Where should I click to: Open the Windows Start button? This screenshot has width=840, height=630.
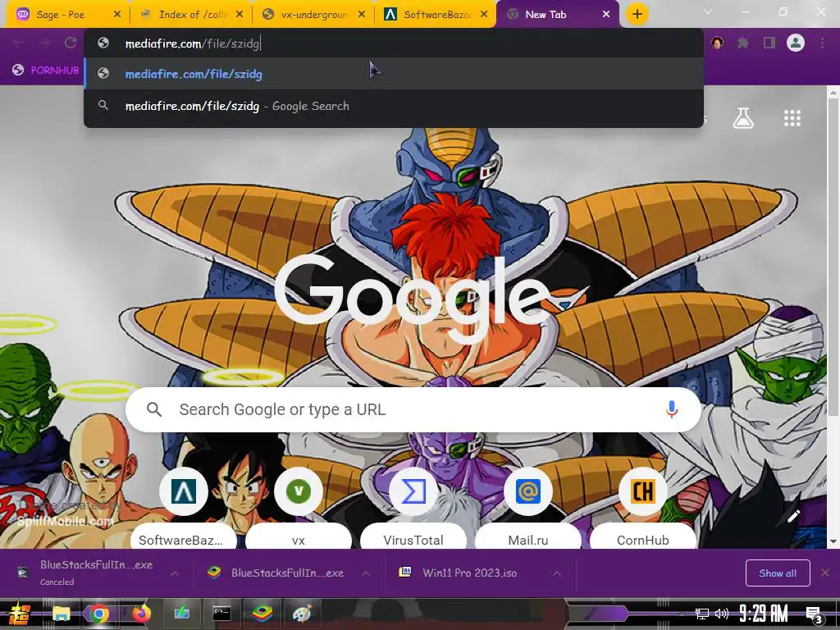point(20,614)
